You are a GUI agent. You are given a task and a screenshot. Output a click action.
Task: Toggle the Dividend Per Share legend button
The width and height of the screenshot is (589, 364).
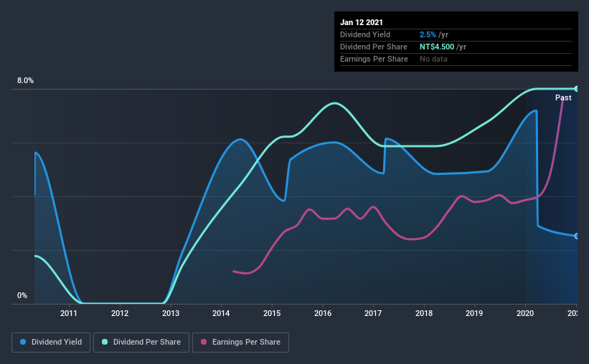(141, 343)
